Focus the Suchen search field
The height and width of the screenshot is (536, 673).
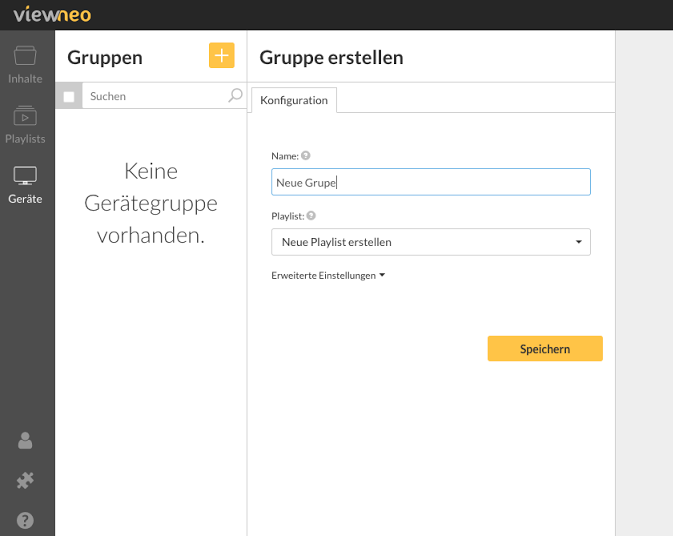click(155, 96)
